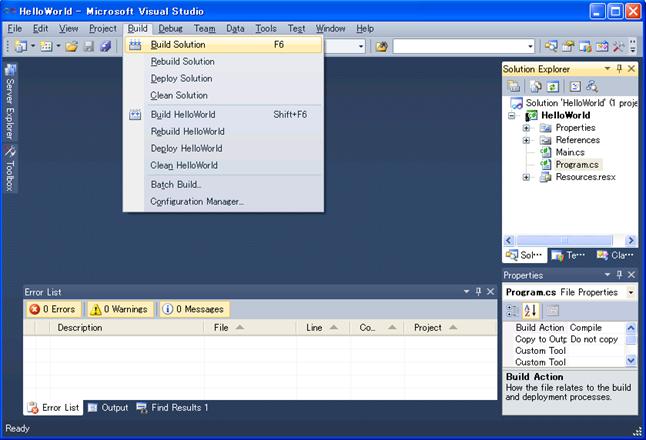Click Show All Files in Solution Explorer
Screen dimensions: 646x440
[535, 86]
